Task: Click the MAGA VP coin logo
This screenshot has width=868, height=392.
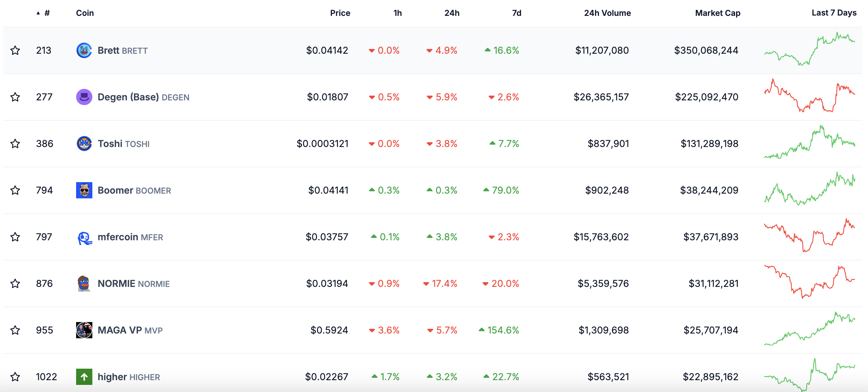Action: pos(84,330)
